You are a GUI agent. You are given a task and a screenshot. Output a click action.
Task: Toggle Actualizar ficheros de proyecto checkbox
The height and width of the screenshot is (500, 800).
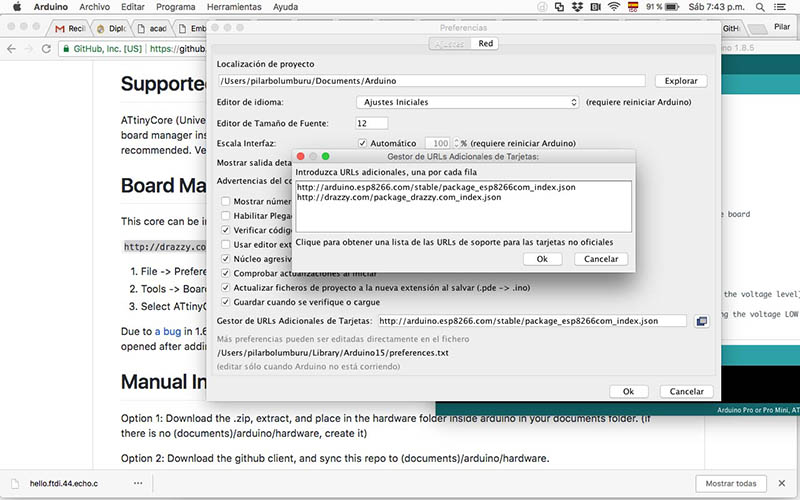tap(226, 287)
